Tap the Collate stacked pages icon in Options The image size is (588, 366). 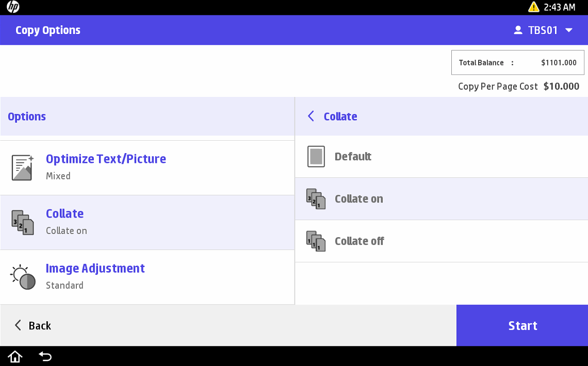(23, 222)
